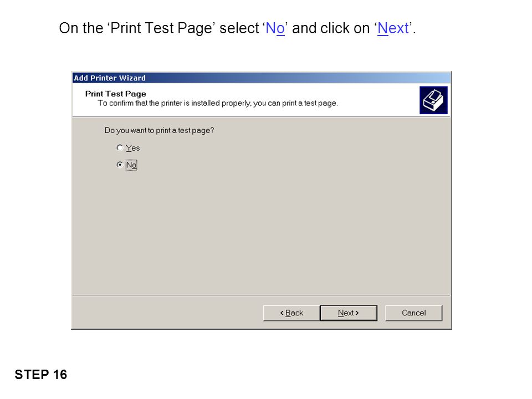This screenshot has width=532, height=399.
Task: Select the Yes radio button circle
Action: pos(120,147)
